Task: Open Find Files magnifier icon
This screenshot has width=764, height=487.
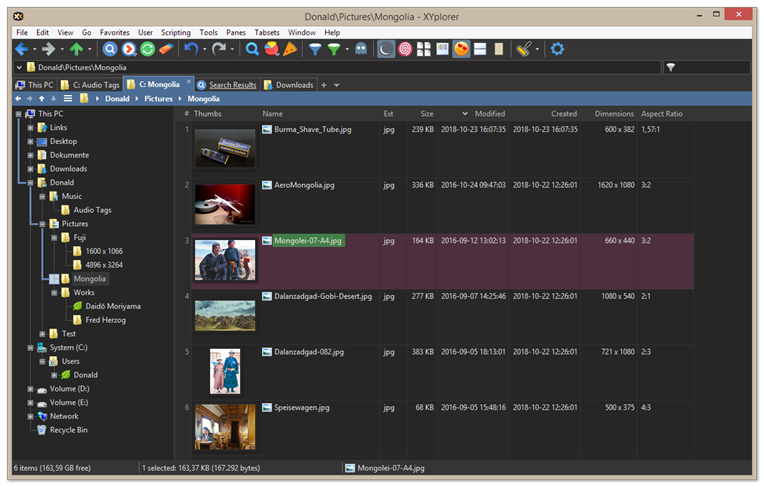Action: [253, 49]
